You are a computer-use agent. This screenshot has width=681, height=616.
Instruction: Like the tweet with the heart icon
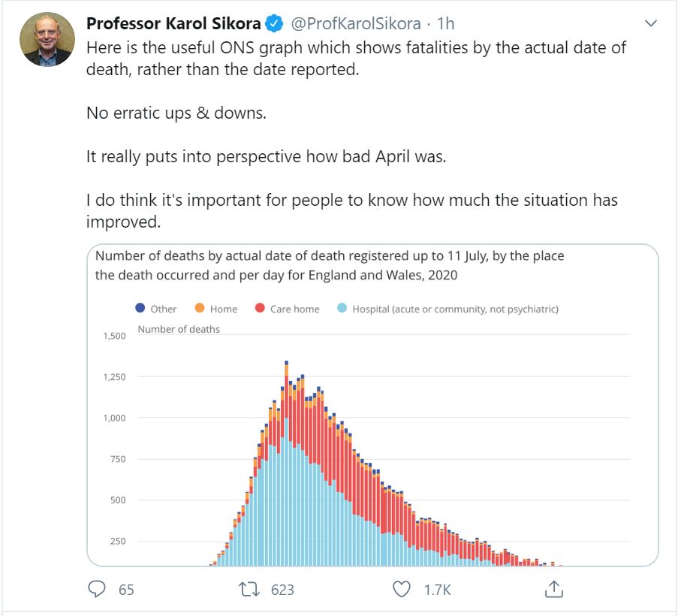click(402, 589)
